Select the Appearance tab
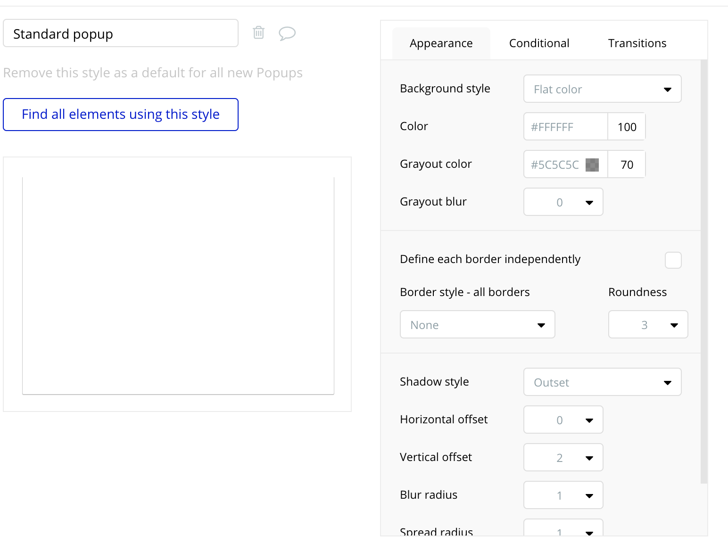The image size is (728, 560). pyautogui.click(x=441, y=43)
